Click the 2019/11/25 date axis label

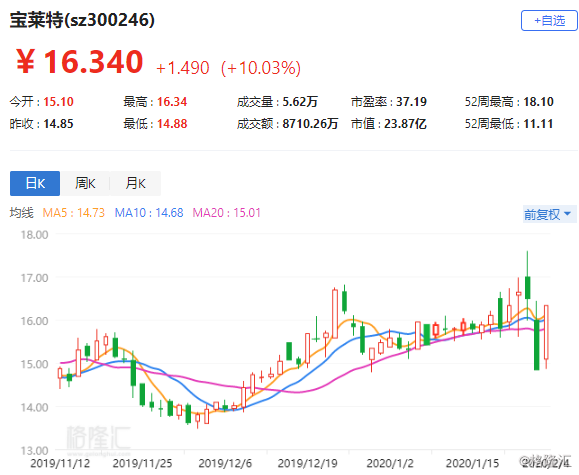[x=143, y=464]
